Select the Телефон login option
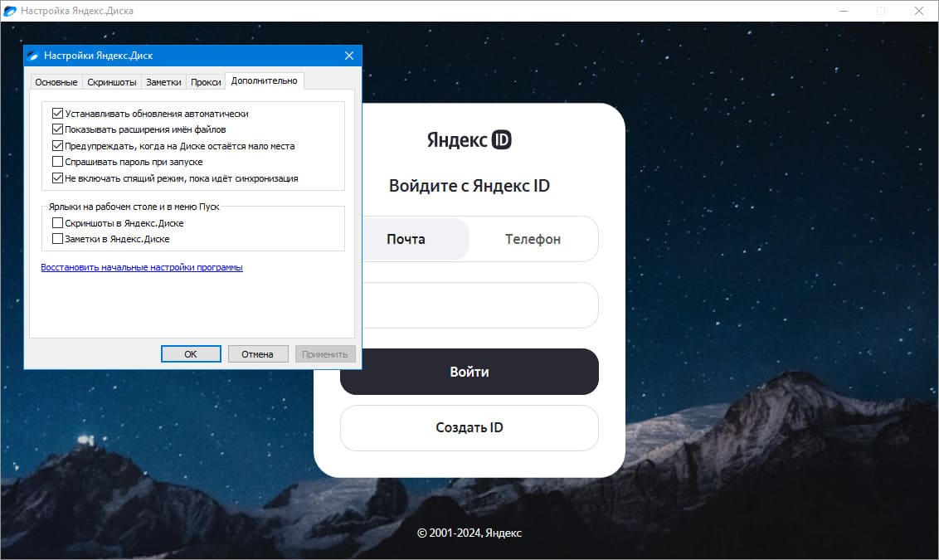The width and height of the screenshot is (939, 560). tap(533, 239)
